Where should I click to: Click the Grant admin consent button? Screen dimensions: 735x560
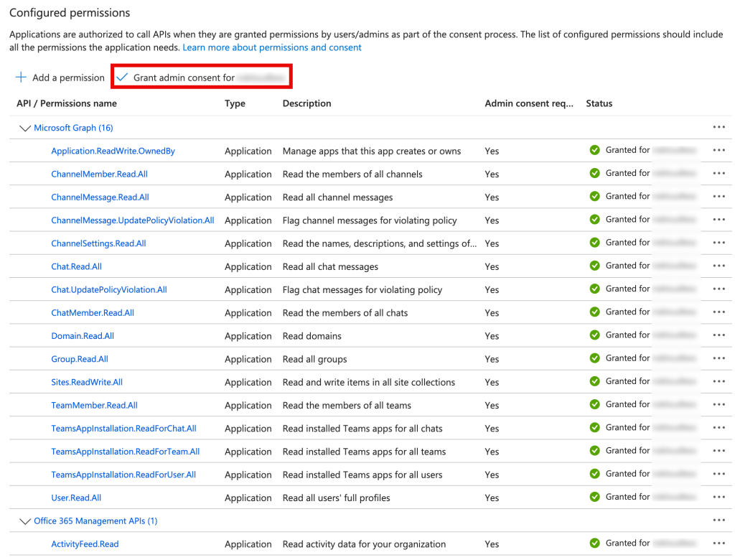pos(202,78)
